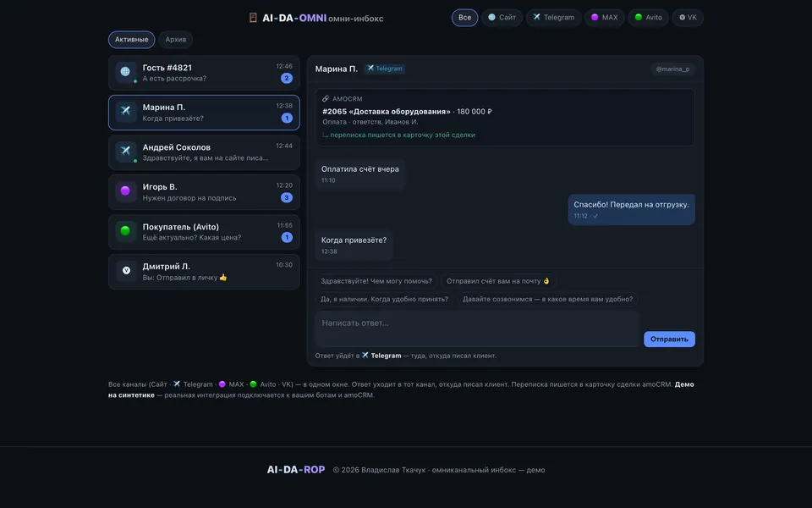Click the sent message 'Спасибо! Передал на отгрузку.'

pos(631,209)
